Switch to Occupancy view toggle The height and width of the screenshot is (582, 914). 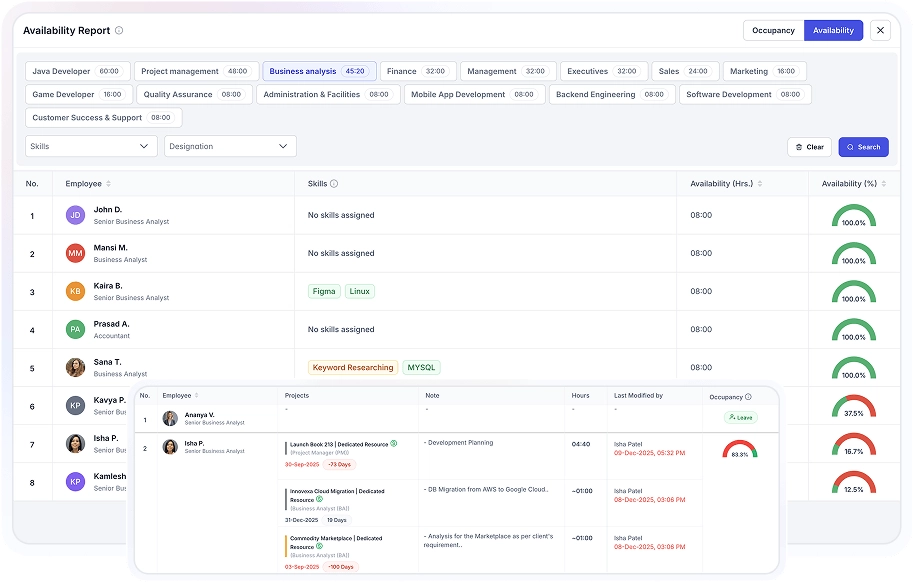click(x=773, y=30)
